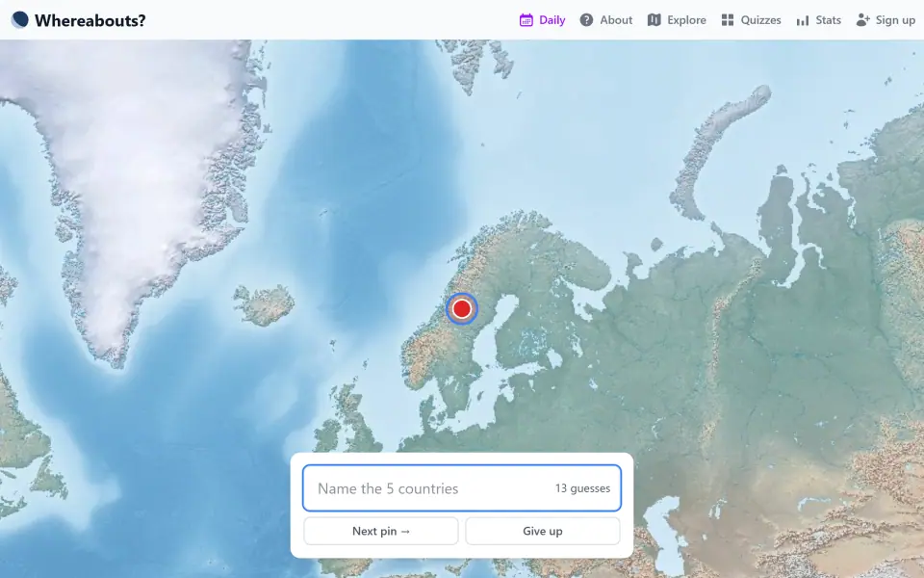Click the Quizzes grid icon
This screenshot has height=578, width=924.
[x=728, y=20]
